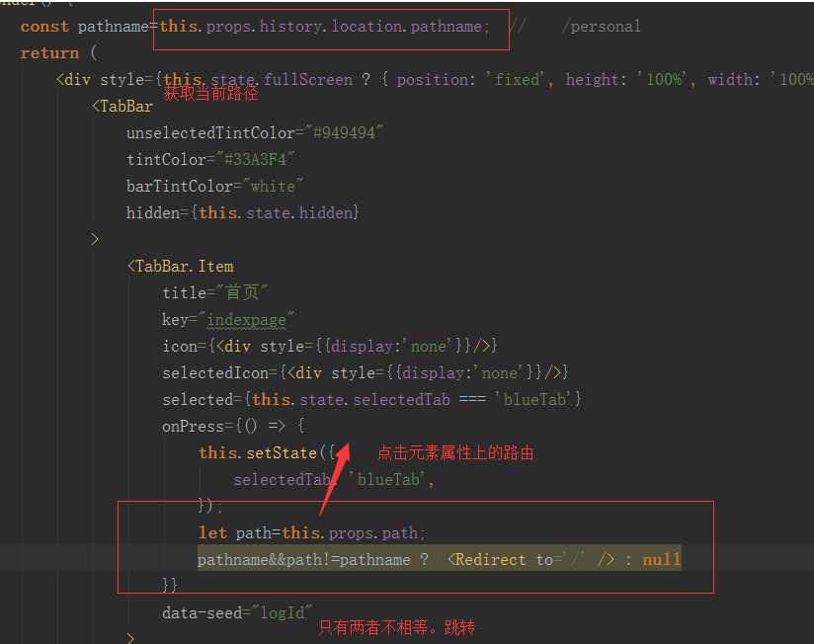Viewport: 814px width, 644px height.
Task: Click the 'fixed' position value
Action: click(x=517, y=79)
